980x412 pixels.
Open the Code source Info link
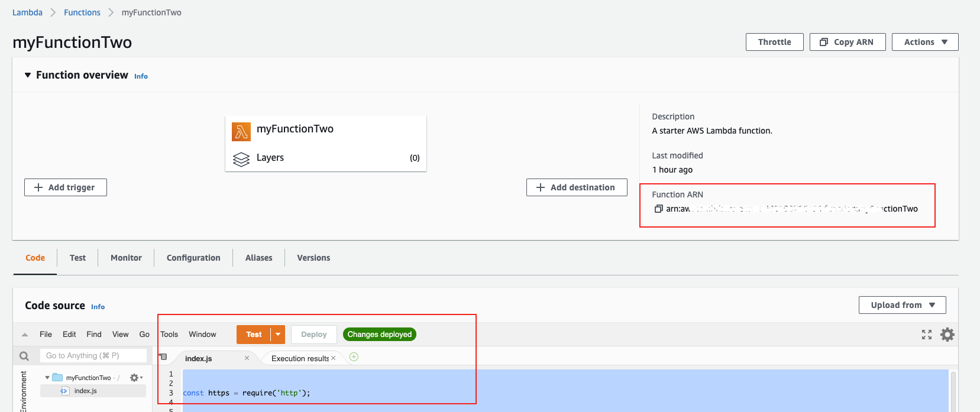[x=98, y=307]
